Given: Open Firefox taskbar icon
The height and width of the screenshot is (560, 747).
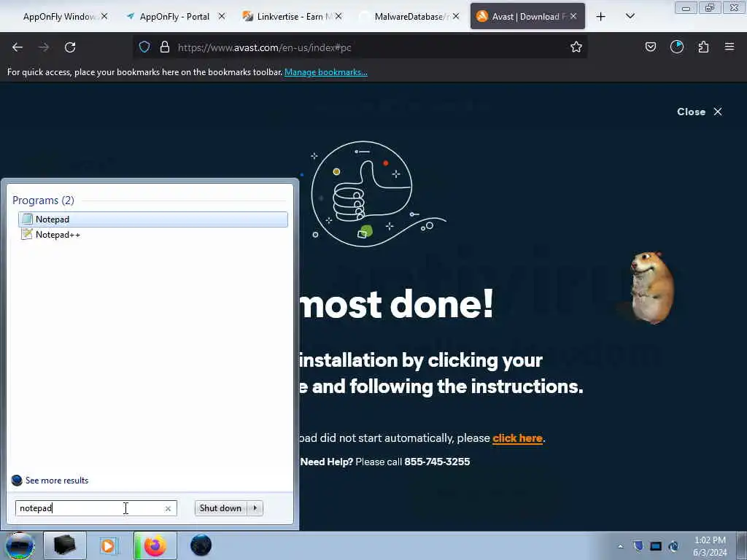Looking at the screenshot, I should pos(155,545).
